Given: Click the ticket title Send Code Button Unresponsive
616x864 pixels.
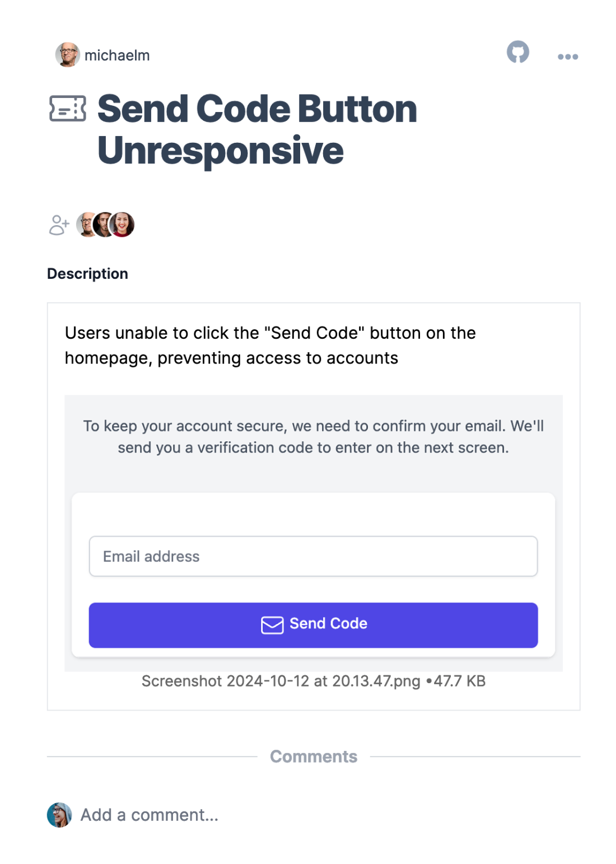Looking at the screenshot, I should click(x=257, y=129).
